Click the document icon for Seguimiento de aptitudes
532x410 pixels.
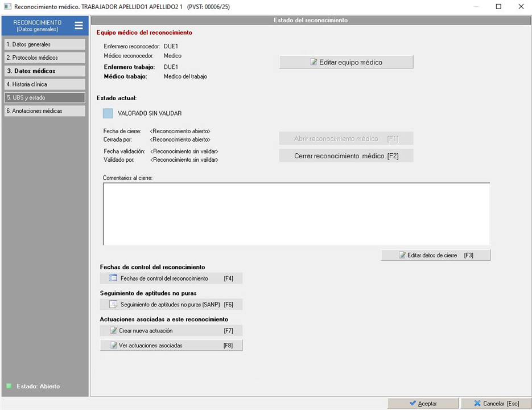pos(113,305)
